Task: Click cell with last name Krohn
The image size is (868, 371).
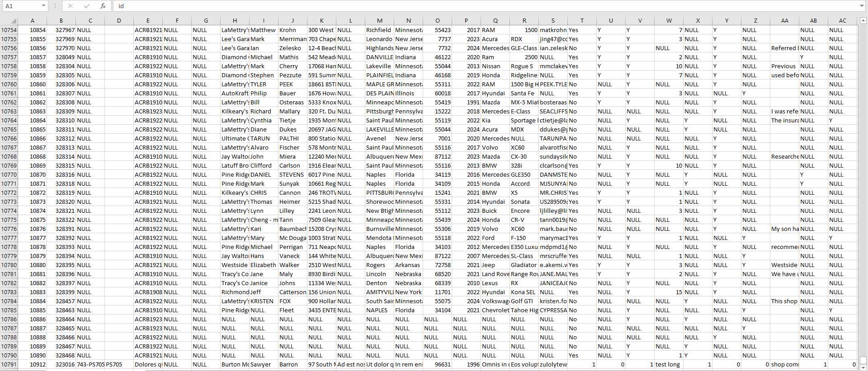Action: click(x=292, y=30)
